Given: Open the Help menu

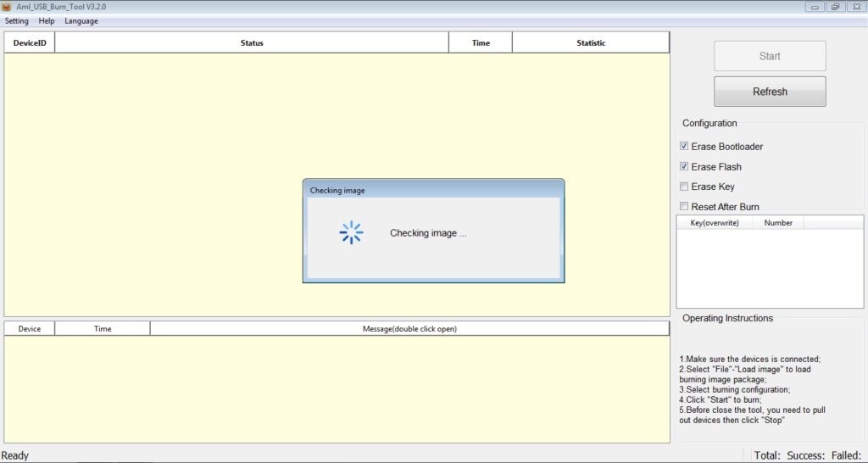Looking at the screenshot, I should point(47,21).
